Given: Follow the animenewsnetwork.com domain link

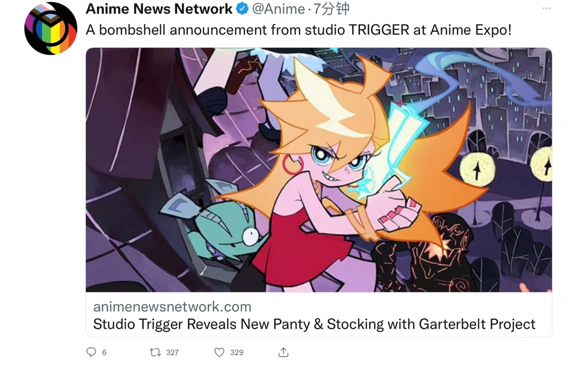Looking at the screenshot, I should click(x=172, y=307).
